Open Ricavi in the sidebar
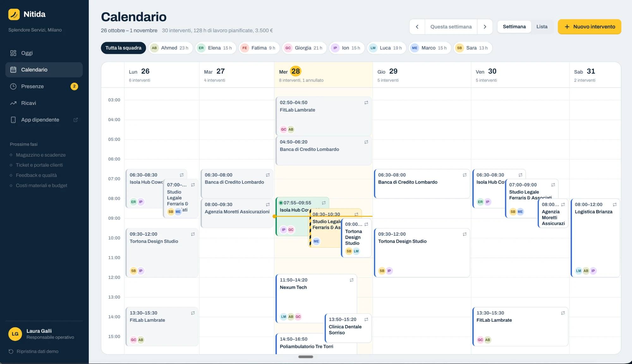This screenshot has width=632, height=364. point(44,103)
